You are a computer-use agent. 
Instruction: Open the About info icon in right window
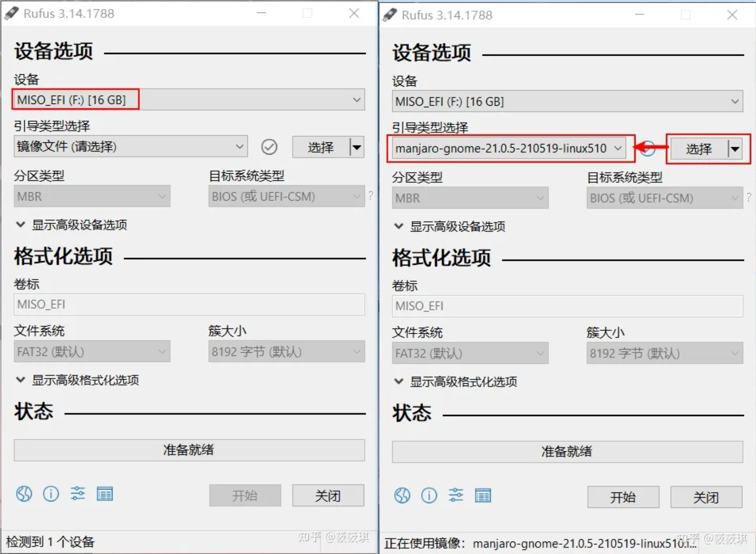429,495
